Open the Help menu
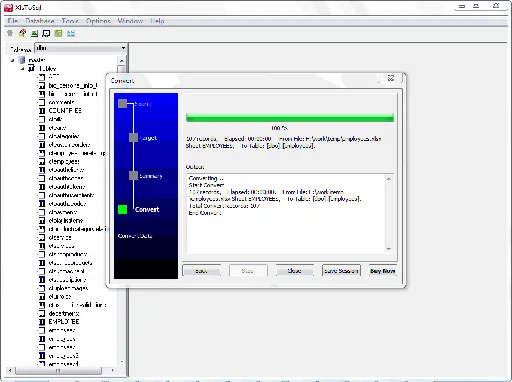512x382 pixels. click(x=157, y=21)
